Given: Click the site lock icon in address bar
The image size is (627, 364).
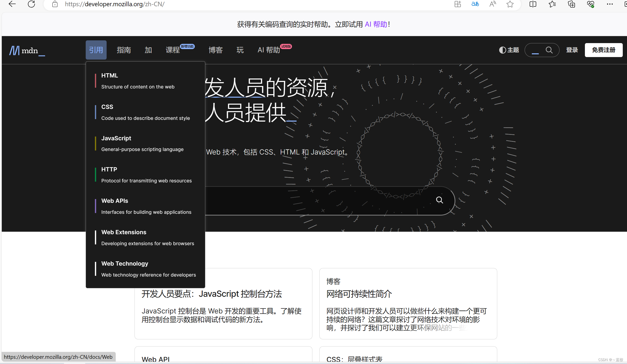Looking at the screenshot, I should tap(55, 4).
